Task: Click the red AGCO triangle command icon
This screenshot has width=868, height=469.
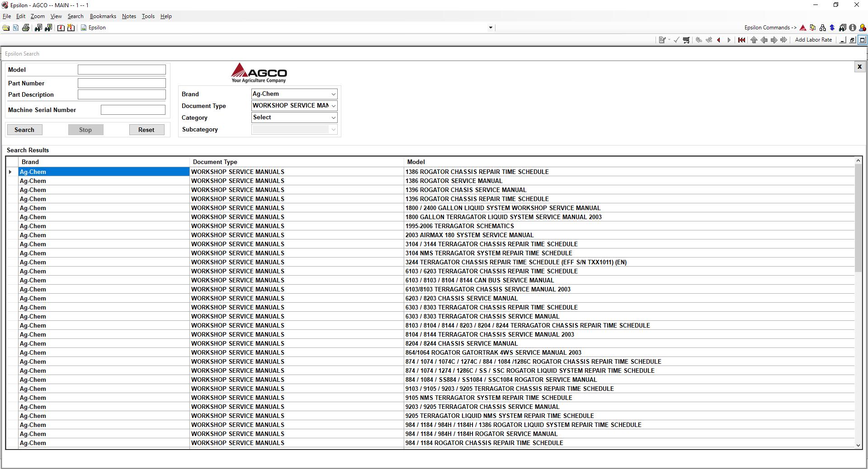Action: point(803,28)
